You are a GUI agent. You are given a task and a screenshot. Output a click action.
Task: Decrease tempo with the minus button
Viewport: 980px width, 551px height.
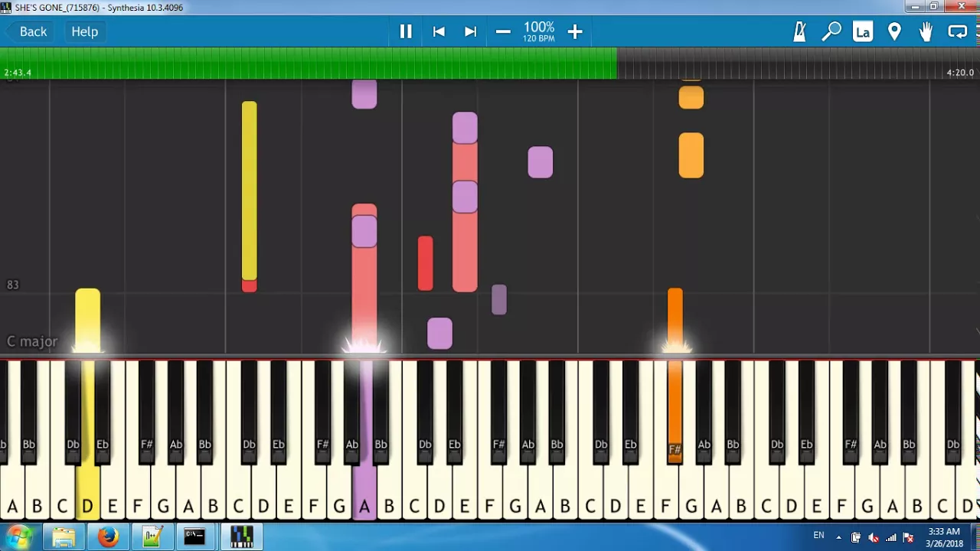(503, 31)
